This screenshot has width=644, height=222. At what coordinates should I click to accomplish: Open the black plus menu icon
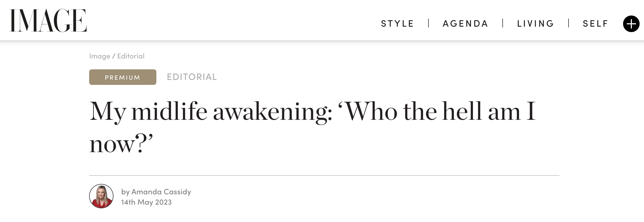(631, 24)
